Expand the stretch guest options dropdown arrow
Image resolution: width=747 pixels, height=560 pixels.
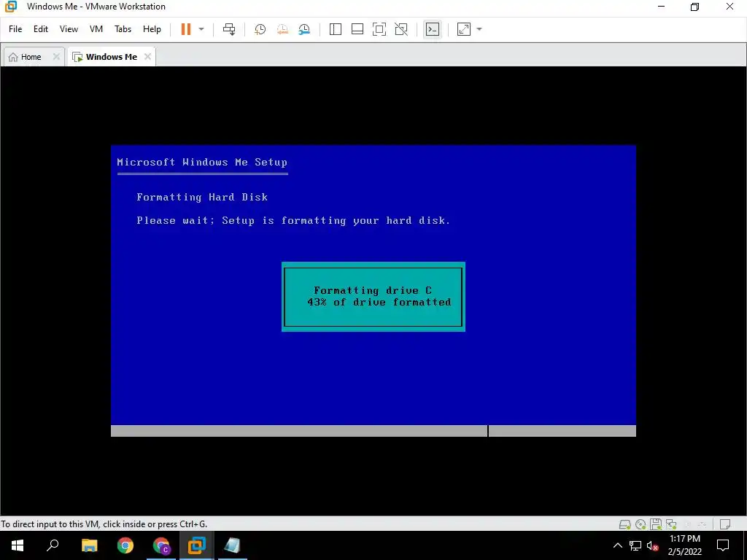479,29
